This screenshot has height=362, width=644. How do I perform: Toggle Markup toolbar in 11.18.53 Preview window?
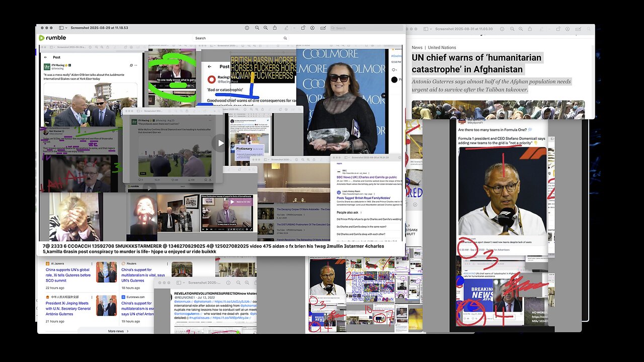coord(312,28)
